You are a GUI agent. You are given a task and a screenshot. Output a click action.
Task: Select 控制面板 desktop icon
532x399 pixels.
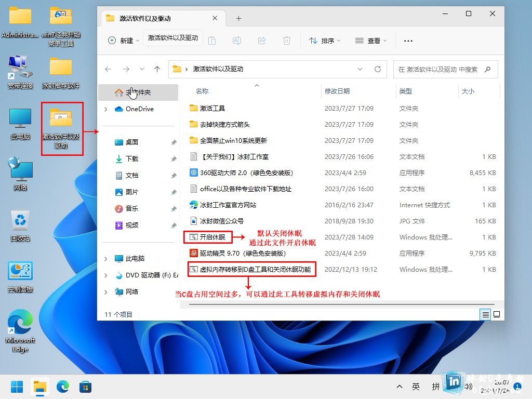click(x=20, y=277)
